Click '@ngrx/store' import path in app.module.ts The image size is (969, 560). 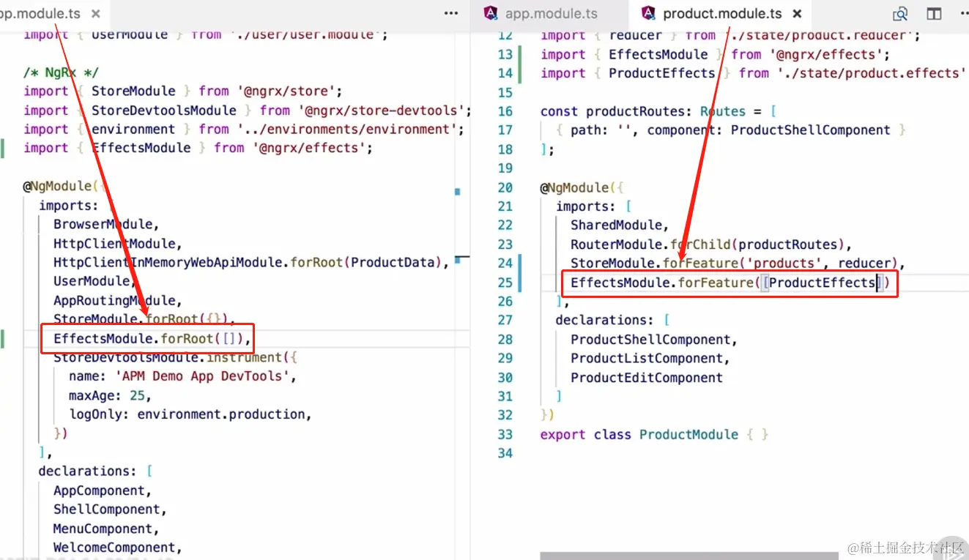[286, 92]
